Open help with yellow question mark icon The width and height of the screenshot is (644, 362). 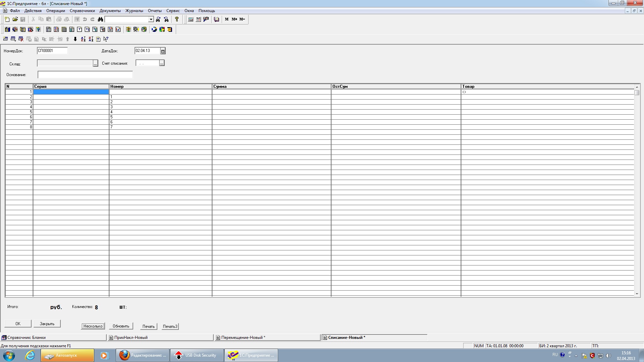[177, 19]
